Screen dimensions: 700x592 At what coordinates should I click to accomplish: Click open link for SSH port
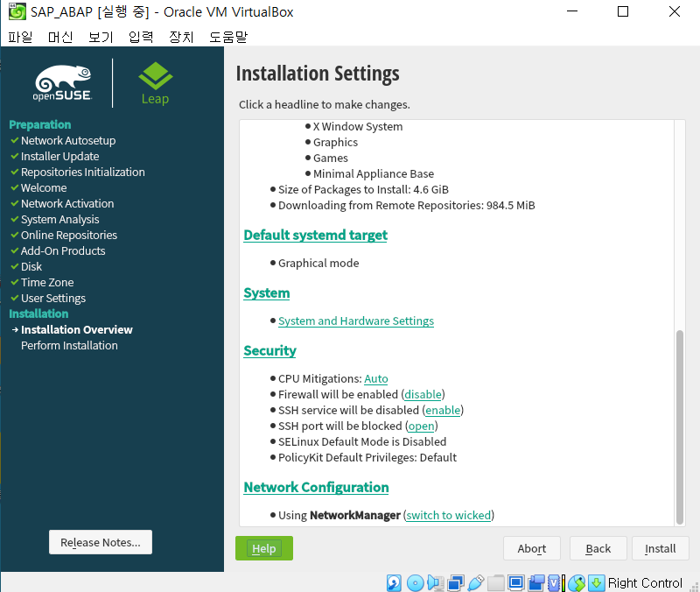tap(422, 426)
